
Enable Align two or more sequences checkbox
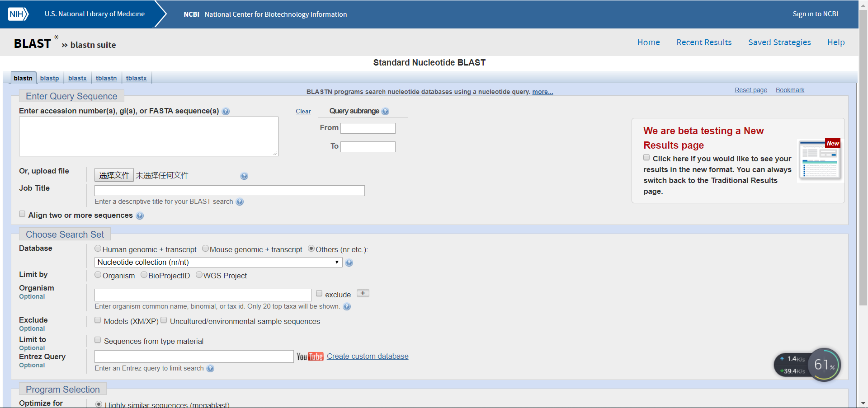click(22, 214)
